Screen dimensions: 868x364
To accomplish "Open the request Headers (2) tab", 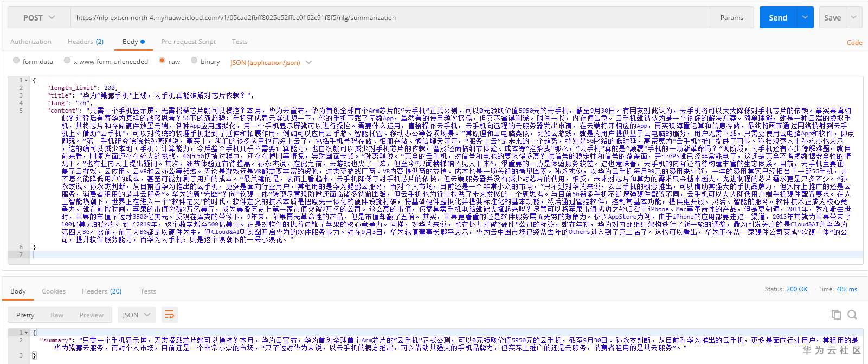I will (x=86, y=42).
